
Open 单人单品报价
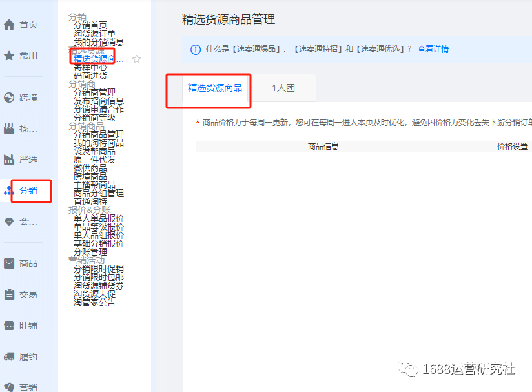[99, 218]
